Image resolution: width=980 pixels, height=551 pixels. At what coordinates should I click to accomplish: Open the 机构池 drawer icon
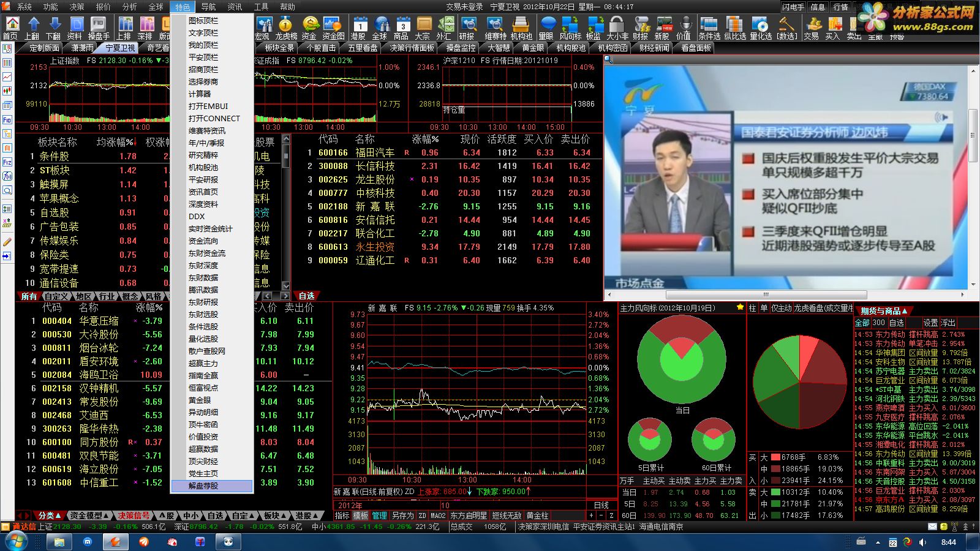point(521,28)
